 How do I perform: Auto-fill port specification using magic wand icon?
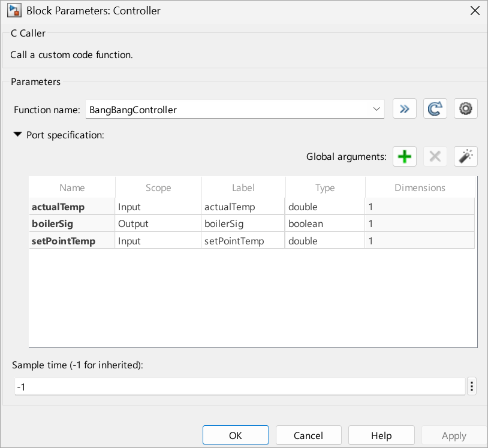coord(465,156)
